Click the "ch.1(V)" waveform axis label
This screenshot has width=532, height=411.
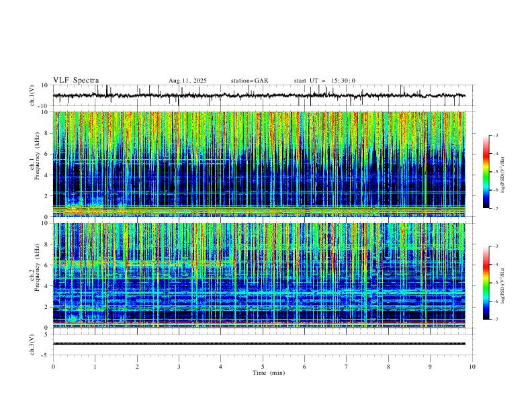coord(32,95)
